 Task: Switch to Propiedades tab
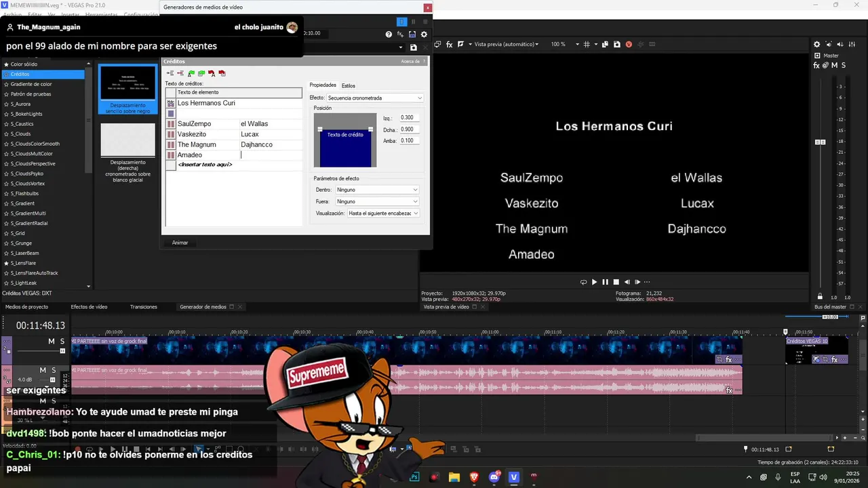[x=323, y=85]
